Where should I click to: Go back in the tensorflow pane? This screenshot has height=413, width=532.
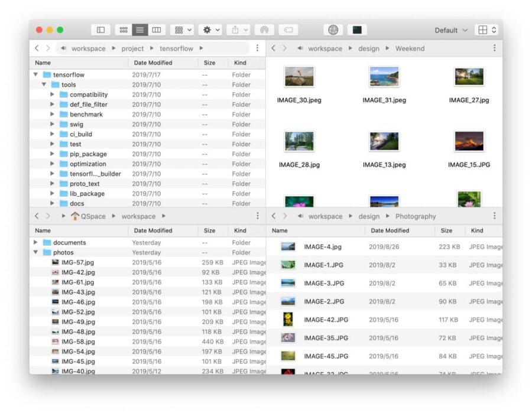point(35,48)
